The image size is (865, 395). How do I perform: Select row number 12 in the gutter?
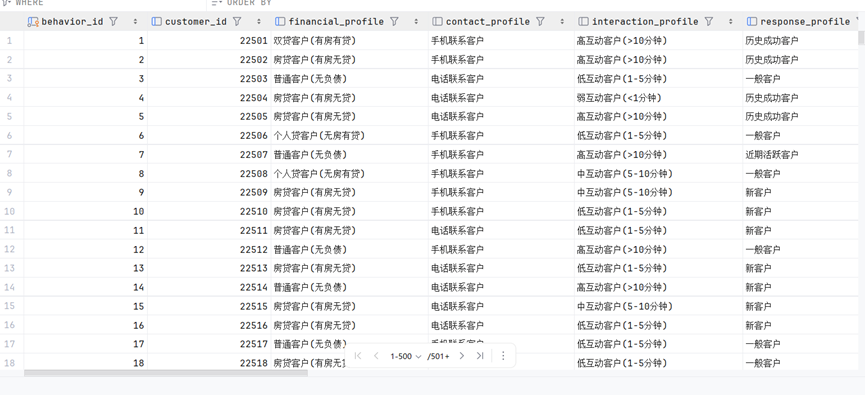[x=9, y=249]
